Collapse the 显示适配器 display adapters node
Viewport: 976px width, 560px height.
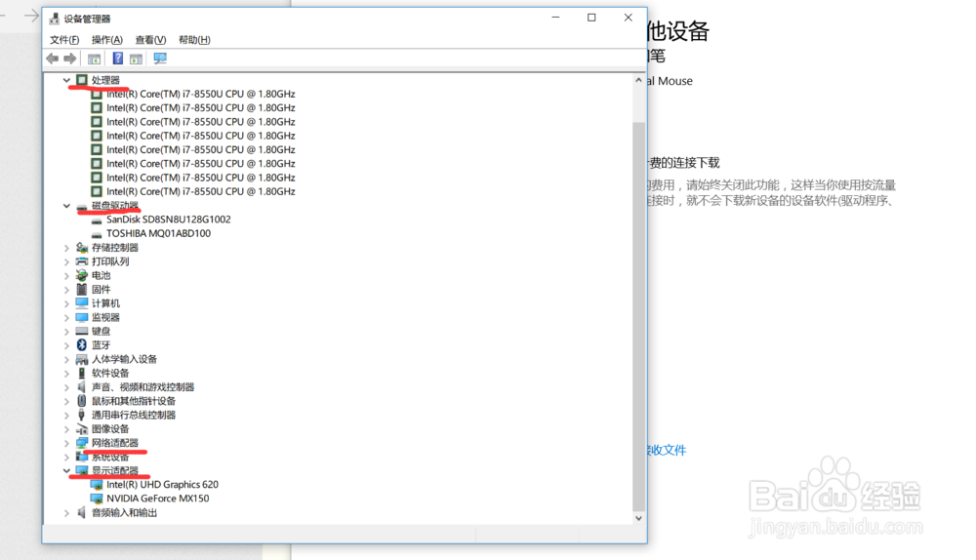(66, 470)
